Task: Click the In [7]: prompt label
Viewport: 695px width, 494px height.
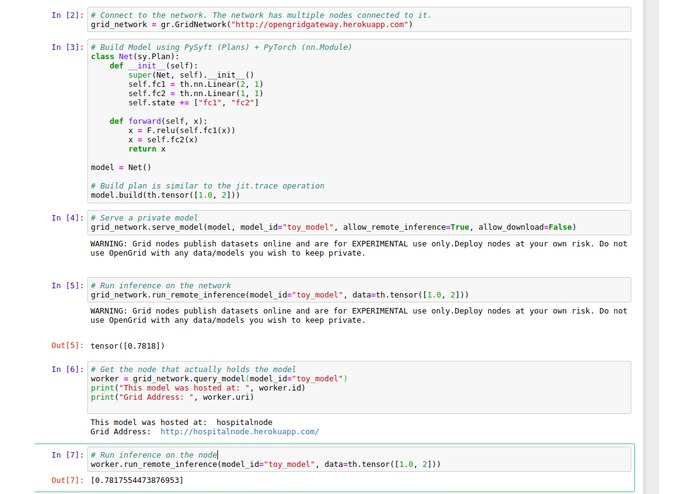Action: 67,455
